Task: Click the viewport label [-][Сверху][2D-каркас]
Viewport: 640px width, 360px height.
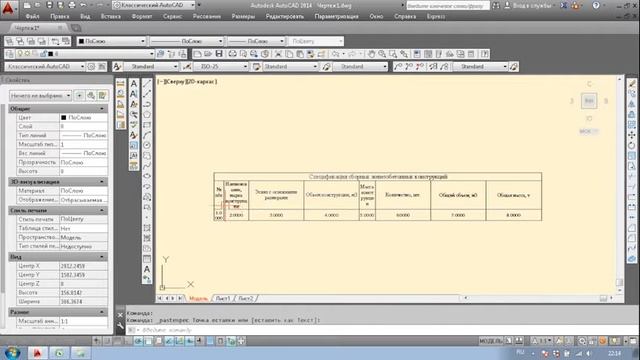Action: click(x=187, y=82)
